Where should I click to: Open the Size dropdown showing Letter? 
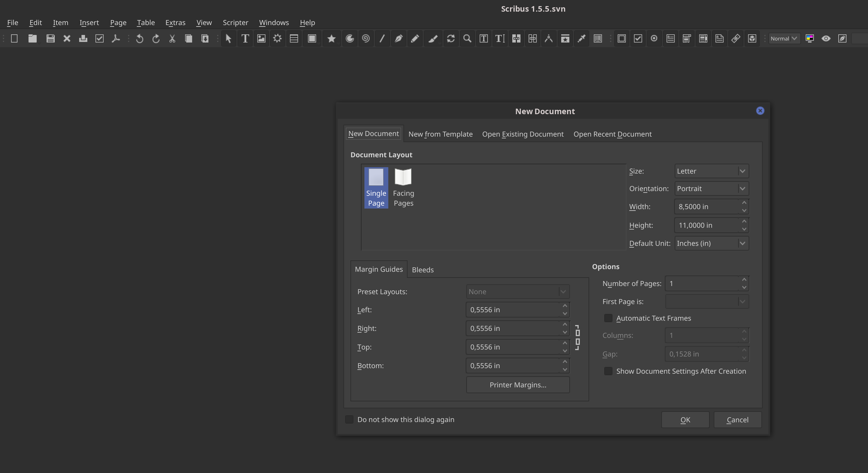click(x=711, y=171)
